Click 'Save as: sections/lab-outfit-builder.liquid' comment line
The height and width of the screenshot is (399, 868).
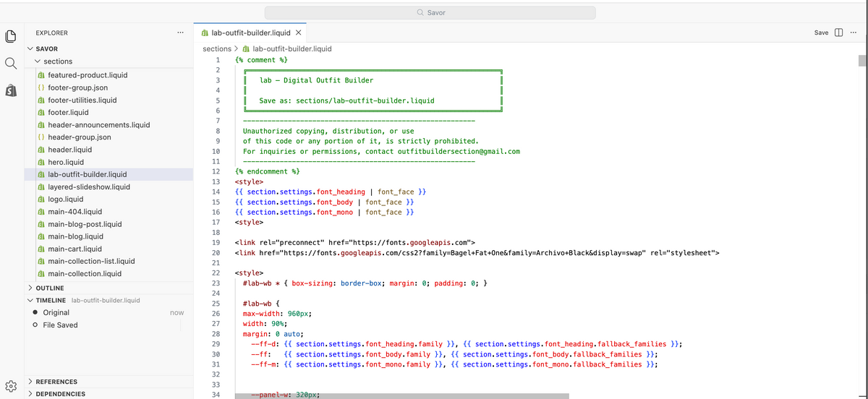346,100
